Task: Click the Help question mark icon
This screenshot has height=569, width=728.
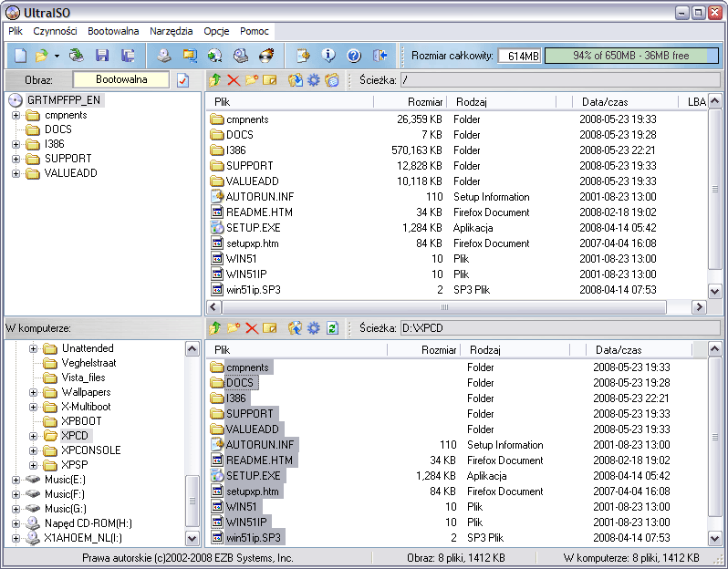Action: click(x=354, y=57)
